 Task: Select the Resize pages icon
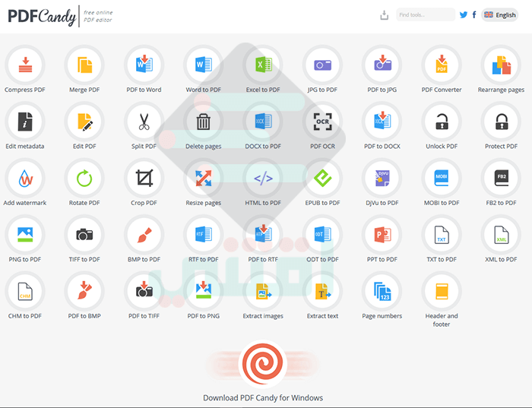204,178
